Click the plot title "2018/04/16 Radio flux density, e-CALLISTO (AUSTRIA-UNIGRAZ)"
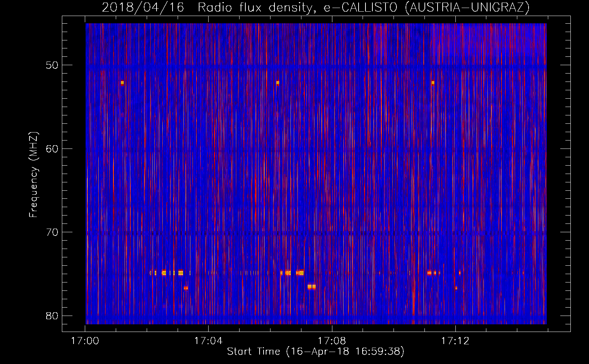 pyautogui.click(x=316, y=7)
